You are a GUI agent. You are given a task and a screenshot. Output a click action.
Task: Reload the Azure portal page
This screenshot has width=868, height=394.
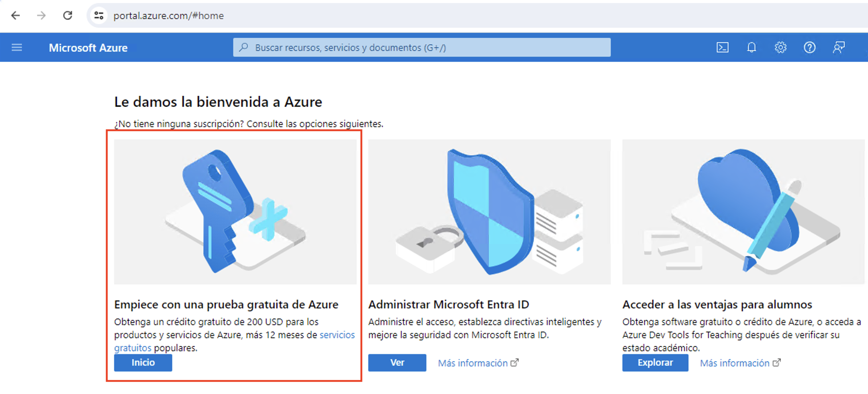68,16
